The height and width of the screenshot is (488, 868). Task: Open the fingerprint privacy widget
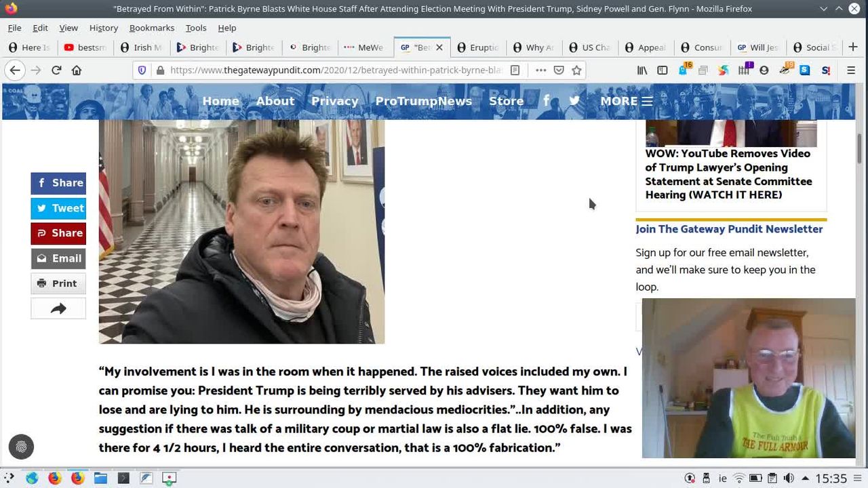pyautogui.click(x=21, y=447)
